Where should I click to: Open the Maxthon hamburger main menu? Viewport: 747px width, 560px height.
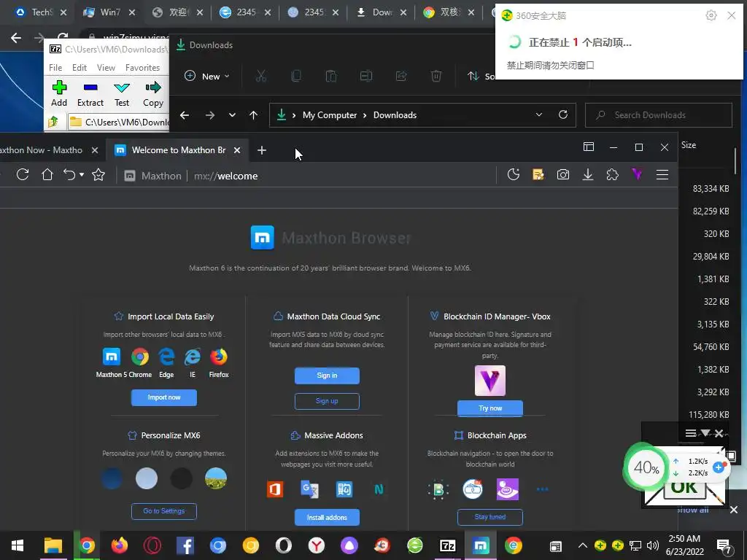662,175
